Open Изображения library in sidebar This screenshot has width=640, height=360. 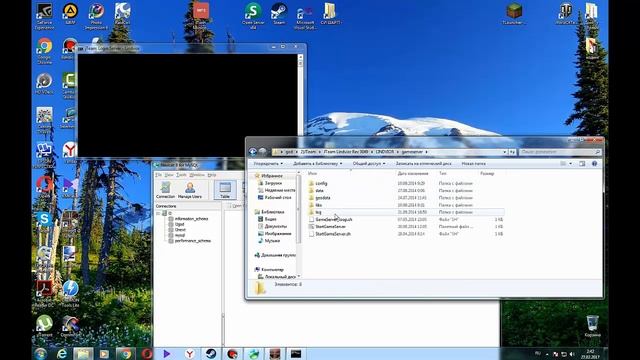275,233
